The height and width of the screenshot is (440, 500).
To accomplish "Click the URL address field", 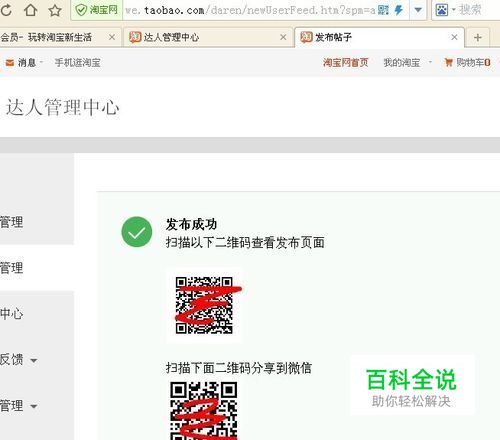I will click(x=250, y=10).
